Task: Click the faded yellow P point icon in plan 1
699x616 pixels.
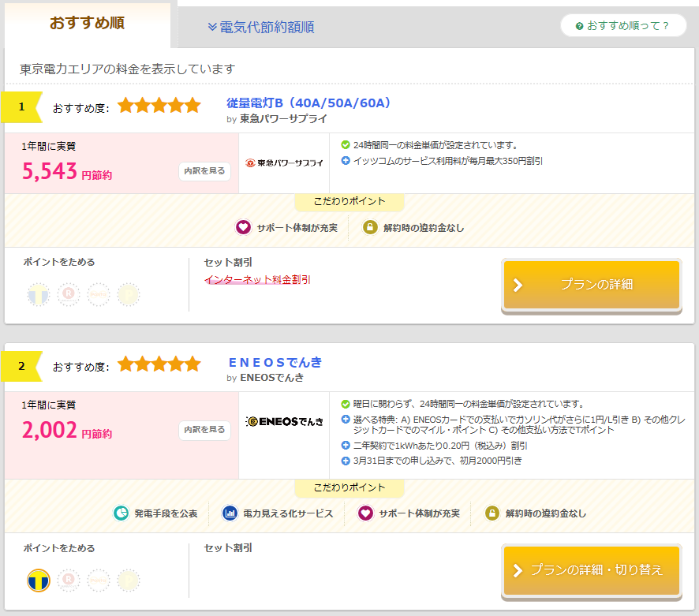Action: pyautogui.click(x=129, y=295)
